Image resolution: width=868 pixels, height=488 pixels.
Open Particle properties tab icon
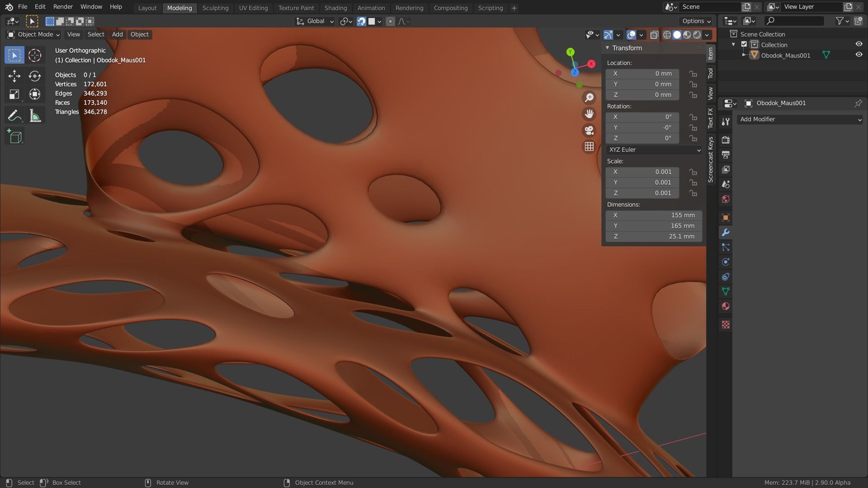pos(726,247)
